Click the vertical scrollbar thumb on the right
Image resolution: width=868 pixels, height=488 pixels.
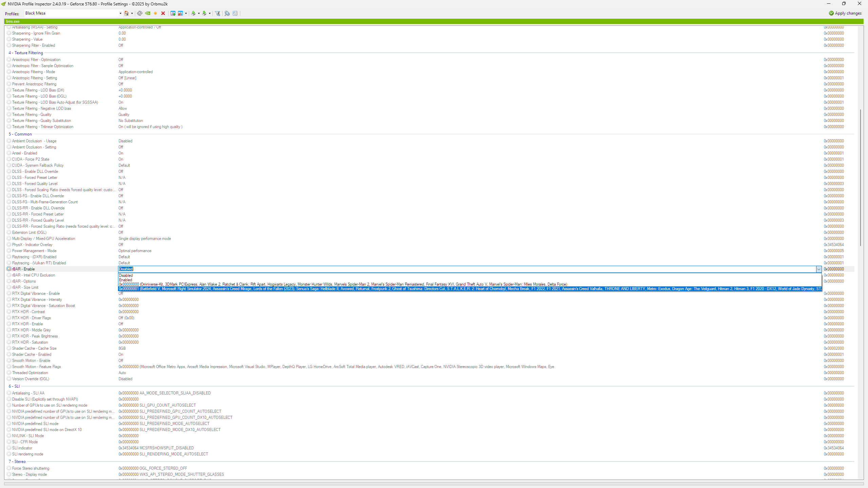tap(861, 178)
